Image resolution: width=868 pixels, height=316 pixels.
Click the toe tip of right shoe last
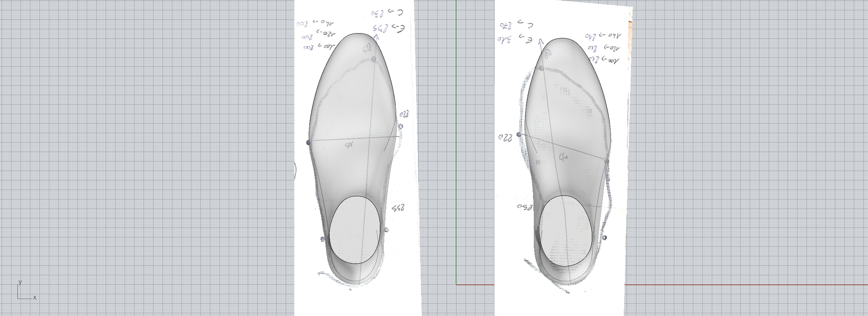(561, 39)
